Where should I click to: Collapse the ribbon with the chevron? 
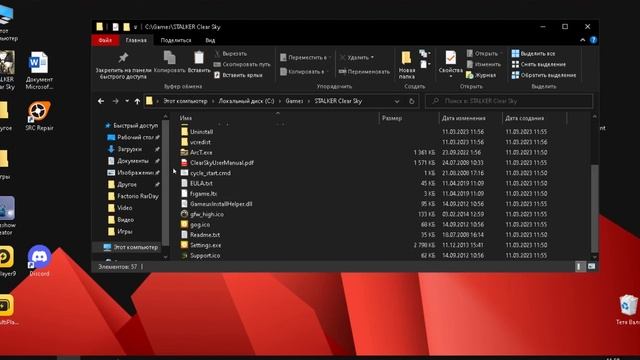[582, 40]
